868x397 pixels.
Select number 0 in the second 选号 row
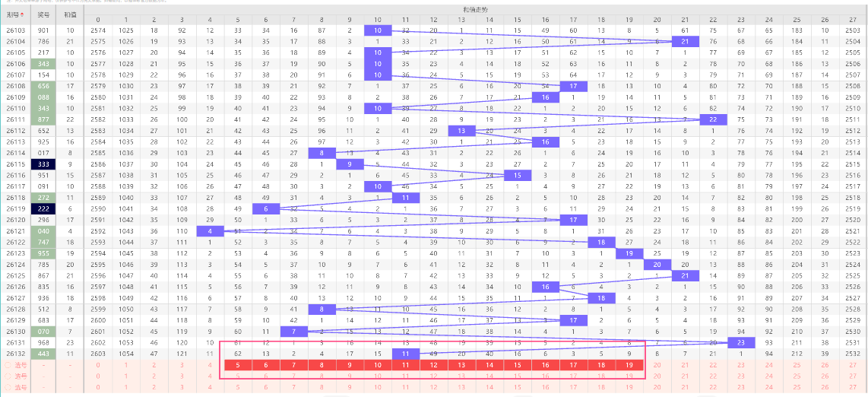click(98, 376)
